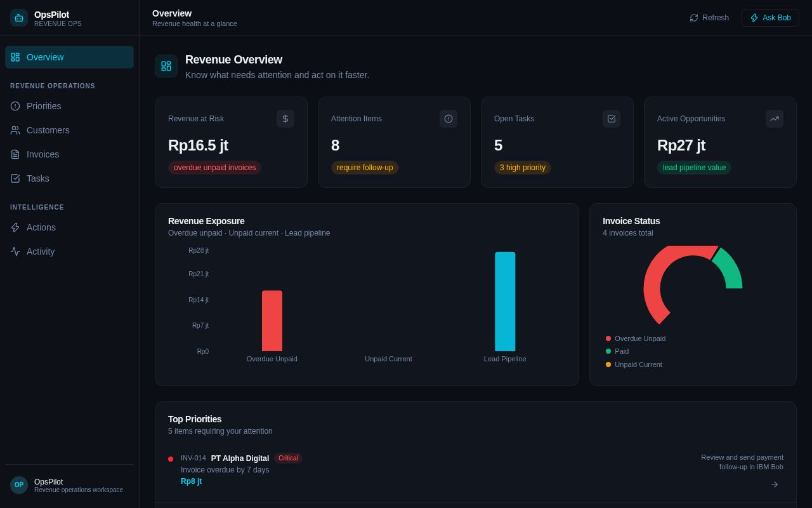Click the Rp8 jt amount on INV-014
The width and height of the screenshot is (812, 508).
point(191,481)
